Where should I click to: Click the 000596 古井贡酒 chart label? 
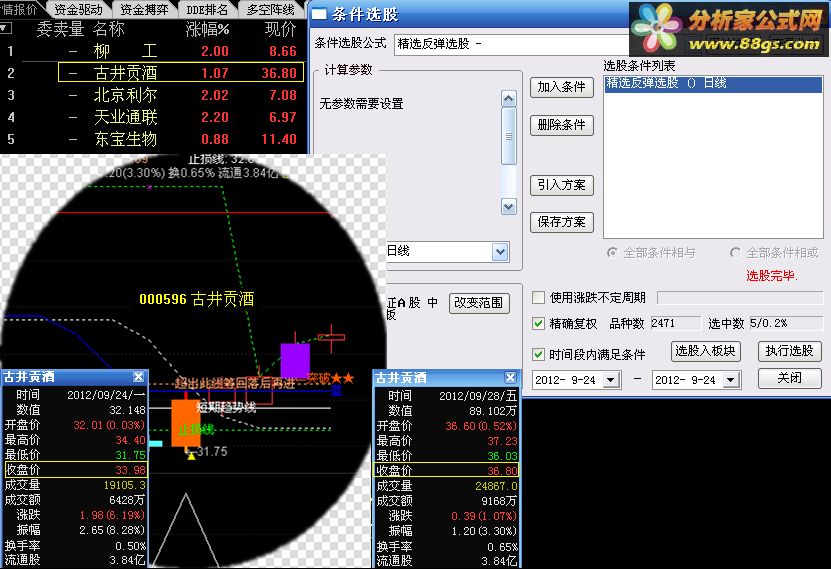197,299
